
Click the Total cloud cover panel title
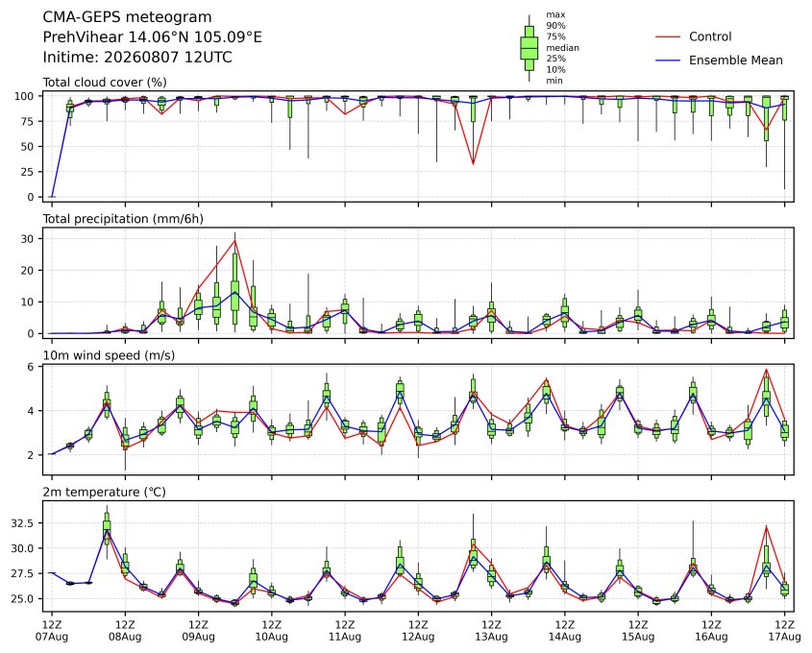pyautogui.click(x=105, y=83)
